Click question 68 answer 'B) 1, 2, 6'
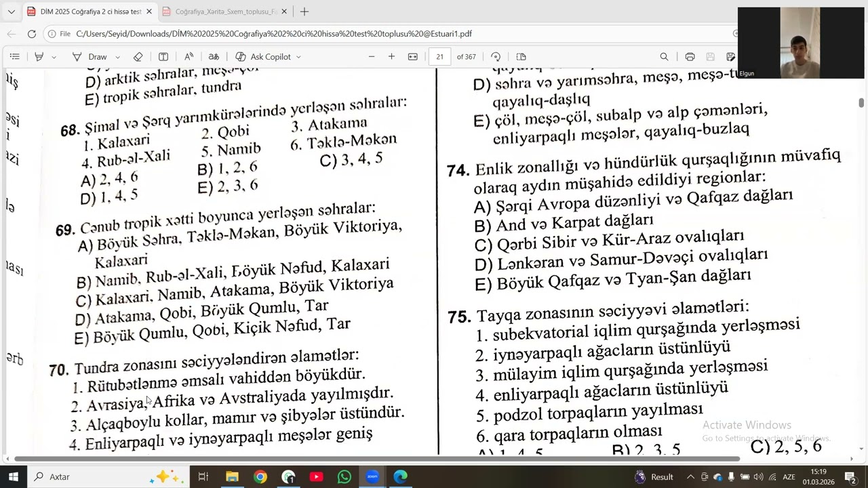868x488 pixels. pos(227,168)
